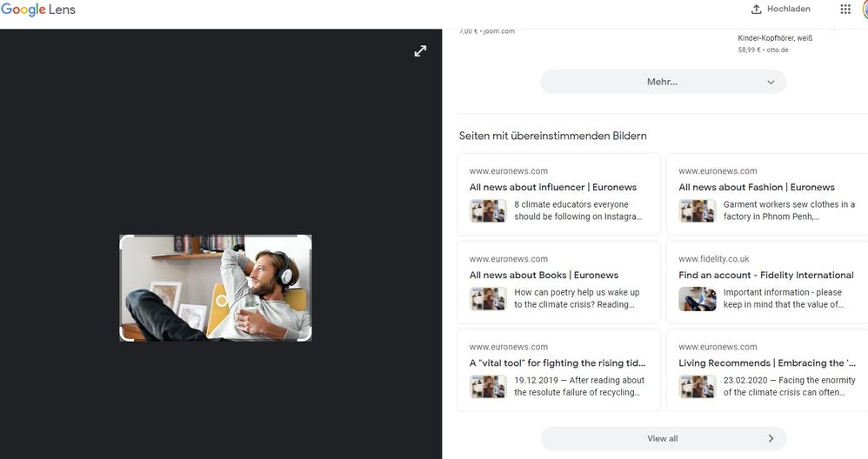Click the View all button
868x459 pixels.
click(664, 438)
